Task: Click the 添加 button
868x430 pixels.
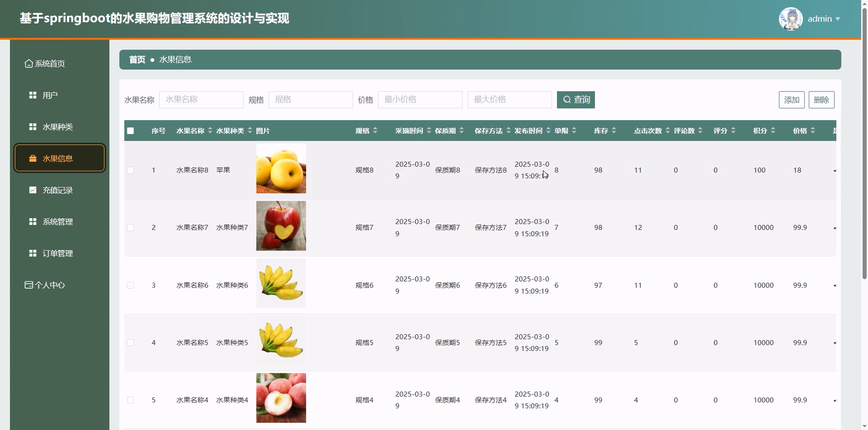Action: [791, 100]
